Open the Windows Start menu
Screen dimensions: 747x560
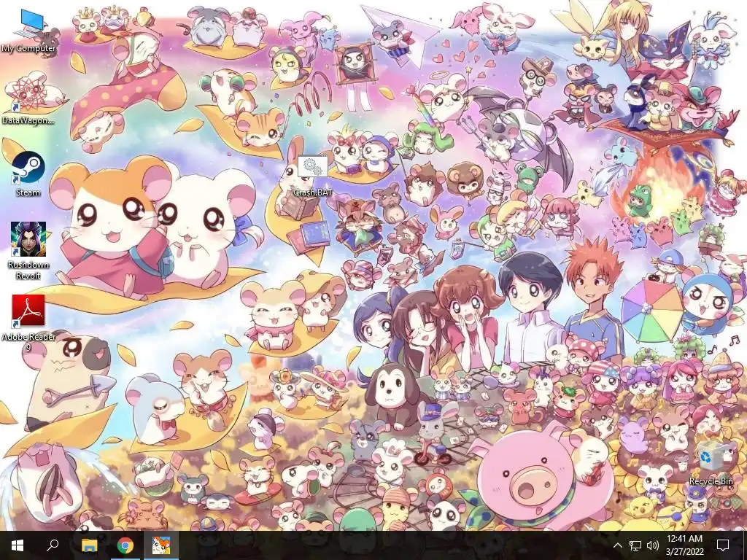tap(18, 545)
